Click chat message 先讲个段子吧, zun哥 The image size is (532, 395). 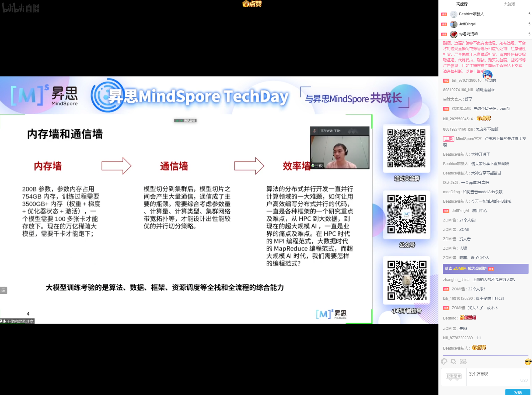[x=492, y=109]
